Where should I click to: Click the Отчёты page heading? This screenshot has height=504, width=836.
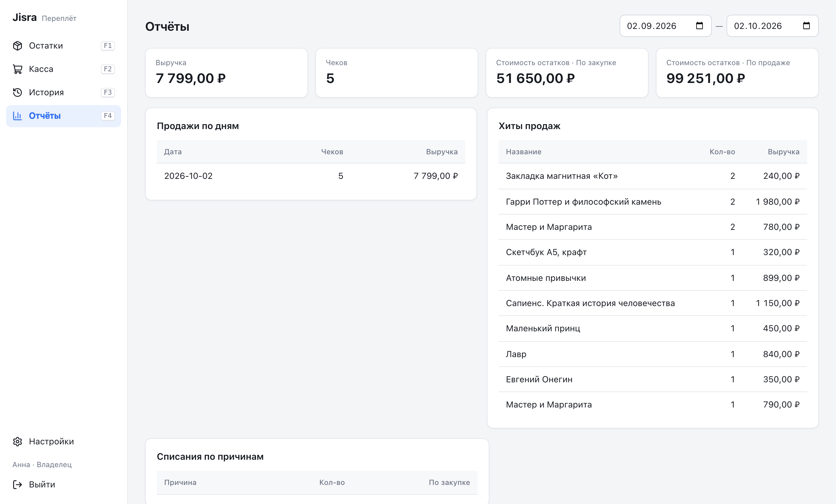click(167, 26)
